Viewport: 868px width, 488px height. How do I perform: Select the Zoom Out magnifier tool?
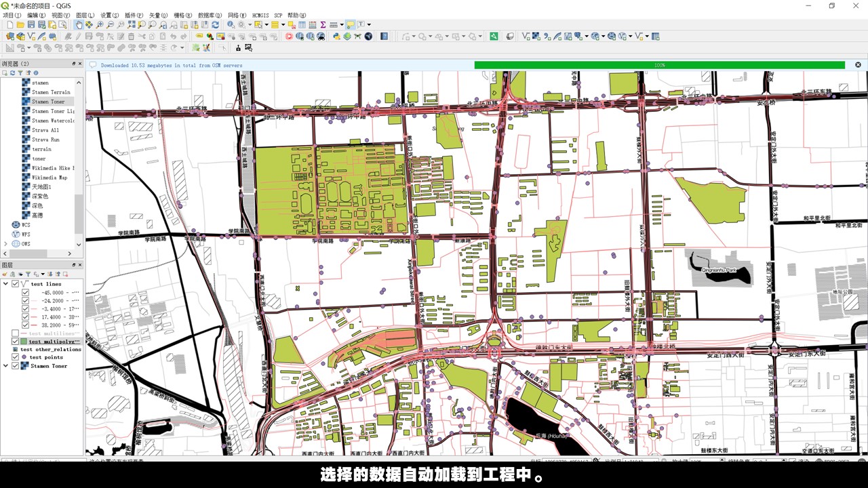[x=110, y=24]
